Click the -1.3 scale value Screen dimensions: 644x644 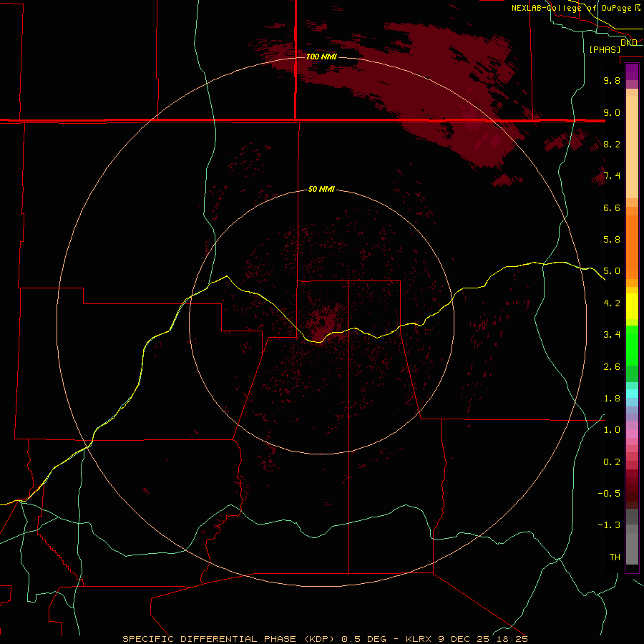(609, 525)
